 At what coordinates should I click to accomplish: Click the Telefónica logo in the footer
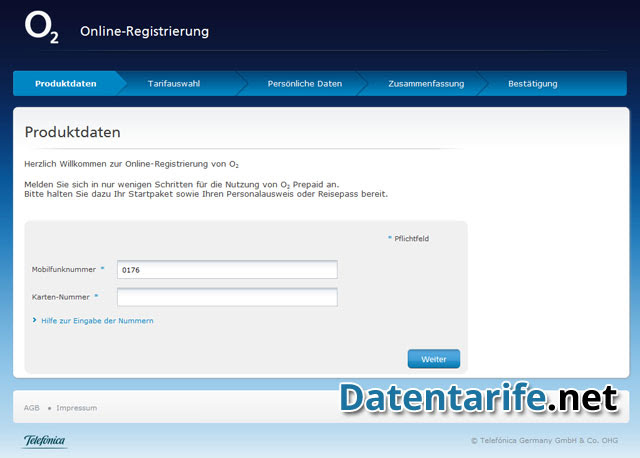[44, 441]
